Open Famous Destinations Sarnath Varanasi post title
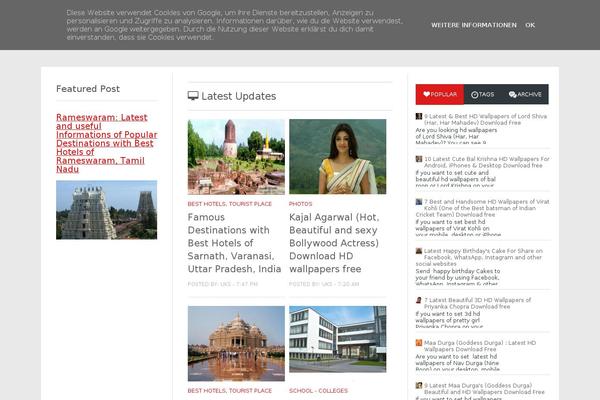600x400 pixels. pos(234,243)
